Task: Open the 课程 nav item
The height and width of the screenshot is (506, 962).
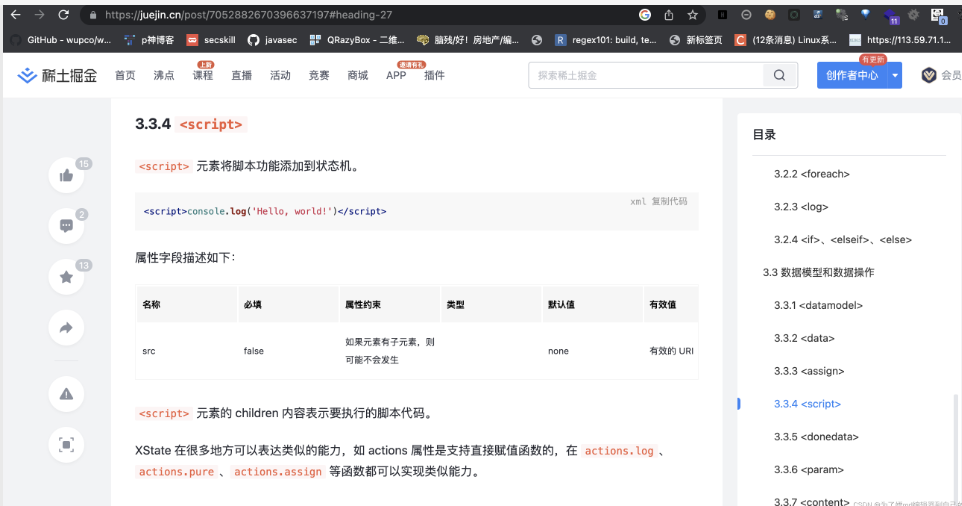Action: [202, 75]
